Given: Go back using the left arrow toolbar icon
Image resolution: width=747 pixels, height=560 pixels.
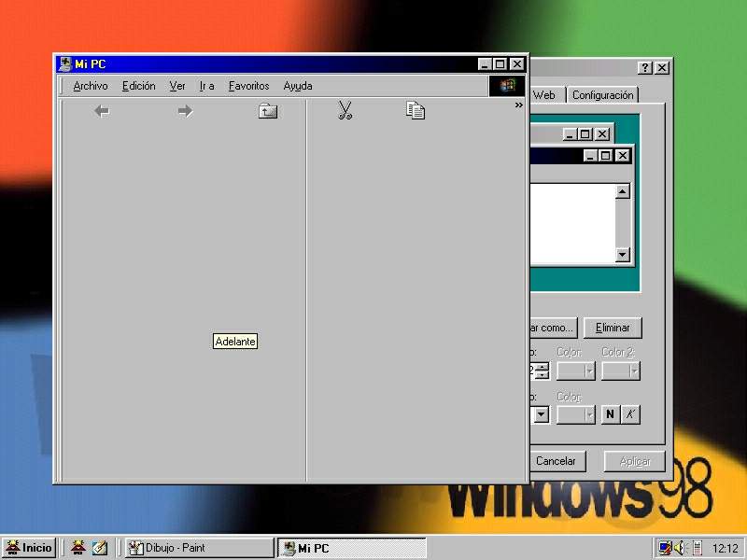Looking at the screenshot, I should click(x=102, y=111).
